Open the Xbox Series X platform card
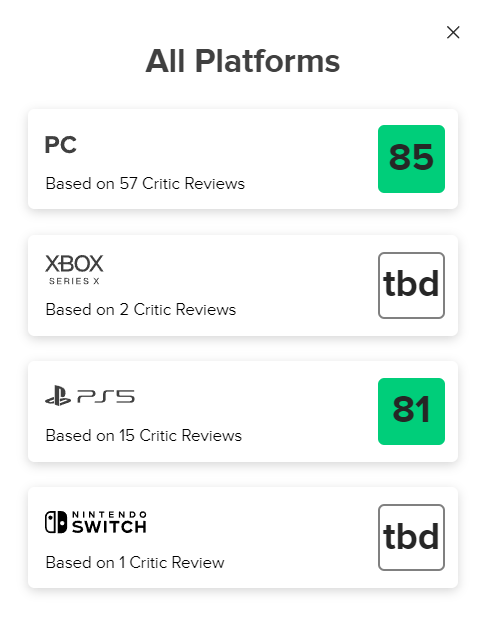Screen dimensions: 486x641 [243, 285]
